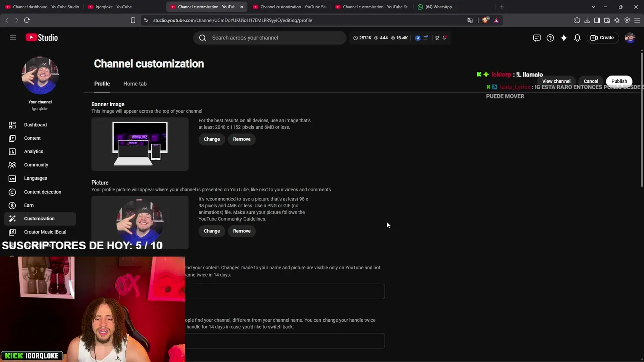
Task: Open the Studio notifications bell
Action: tap(577, 38)
